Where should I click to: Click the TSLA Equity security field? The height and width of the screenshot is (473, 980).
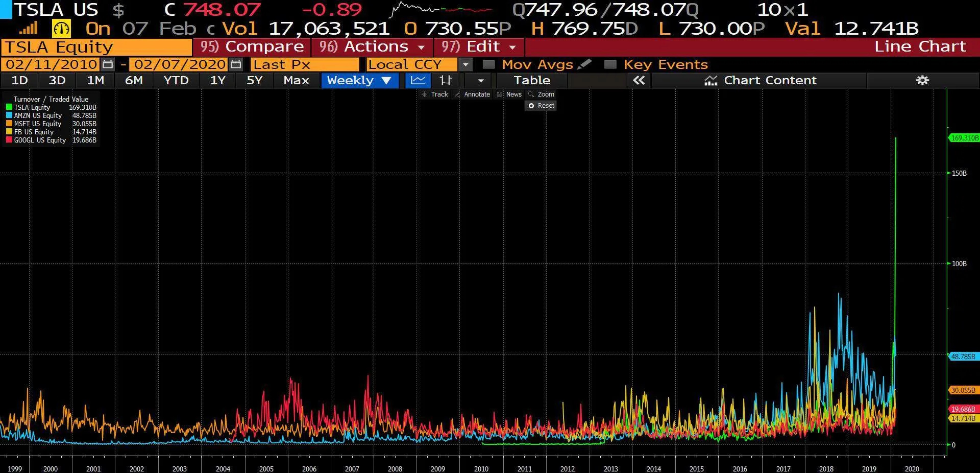click(96, 47)
